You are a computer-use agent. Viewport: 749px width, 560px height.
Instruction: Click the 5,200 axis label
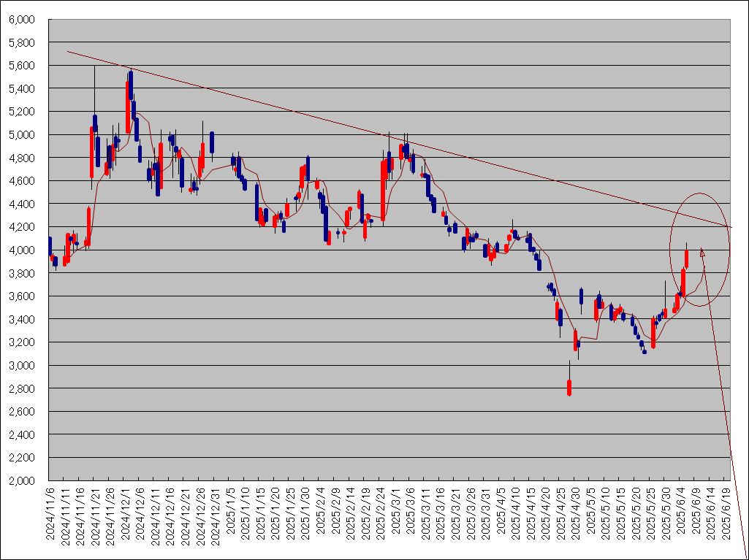(x=22, y=112)
